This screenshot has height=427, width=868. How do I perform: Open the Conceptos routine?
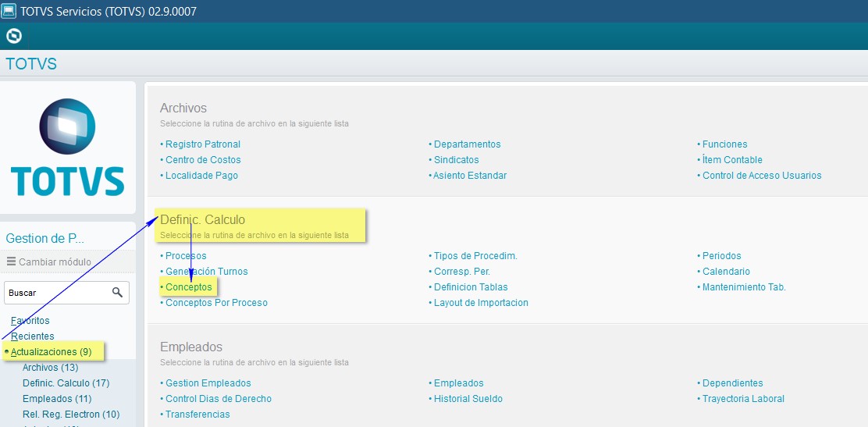coord(188,287)
